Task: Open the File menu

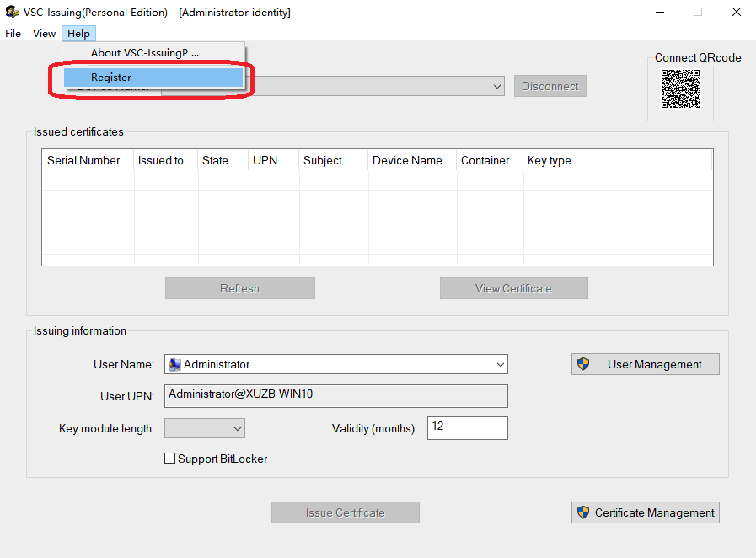Action: (x=13, y=34)
